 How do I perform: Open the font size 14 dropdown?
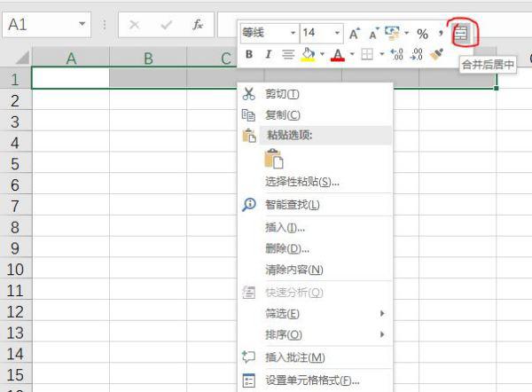[x=320, y=33]
